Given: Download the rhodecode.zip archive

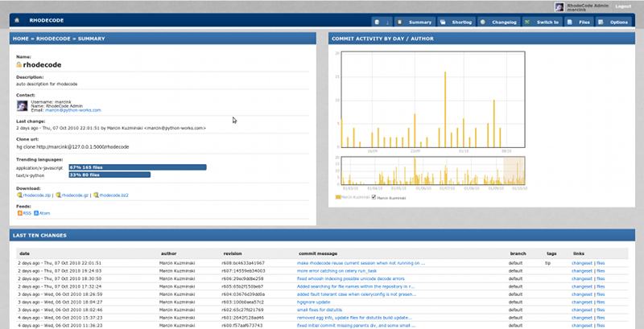Looking at the screenshot, I should 36,195.
